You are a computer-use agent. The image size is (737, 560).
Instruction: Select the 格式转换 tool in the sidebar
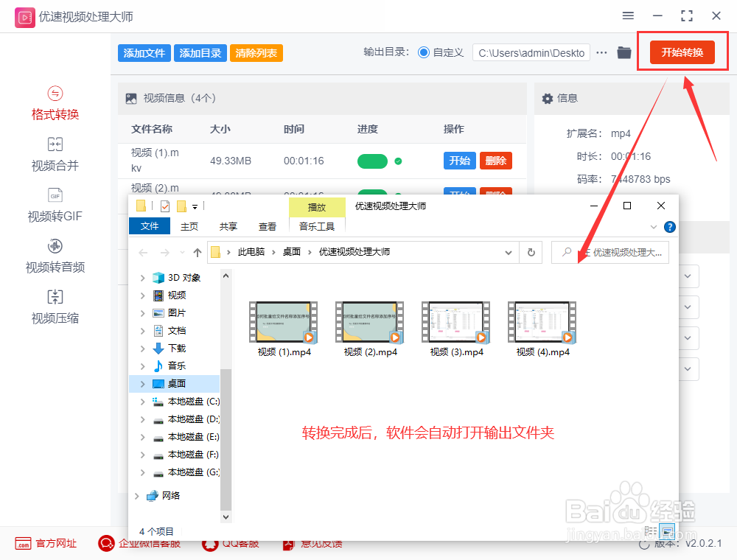click(x=55, y=103)
